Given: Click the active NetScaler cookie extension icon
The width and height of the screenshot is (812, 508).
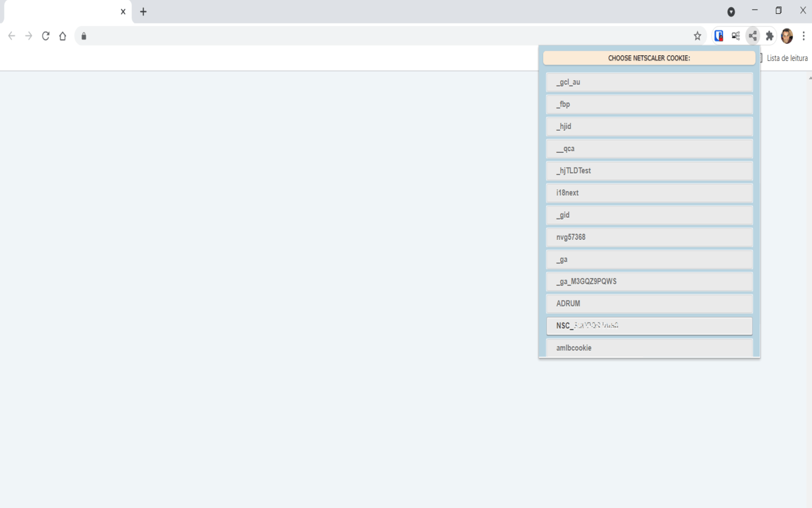Looking at the screenshot, I should [x=752, y=36].
